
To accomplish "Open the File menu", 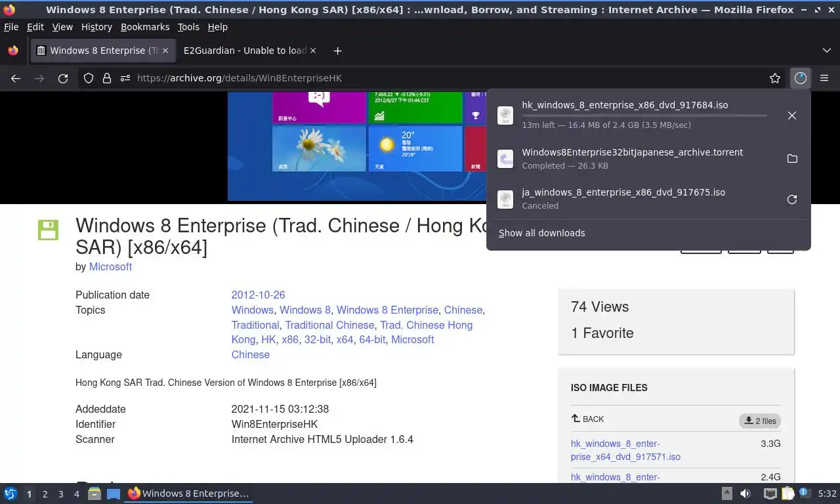I will [x=11, y=27].
